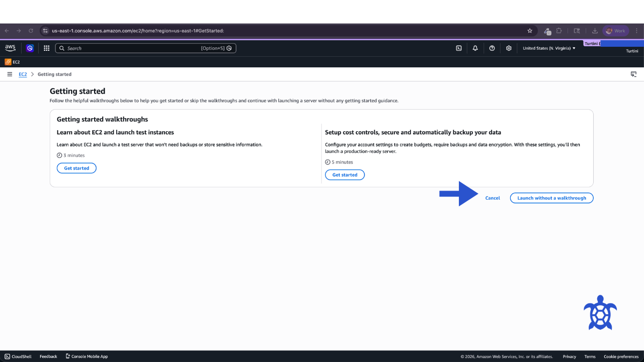Open the browser extensions puzzle icon

(x=559, y=31)
